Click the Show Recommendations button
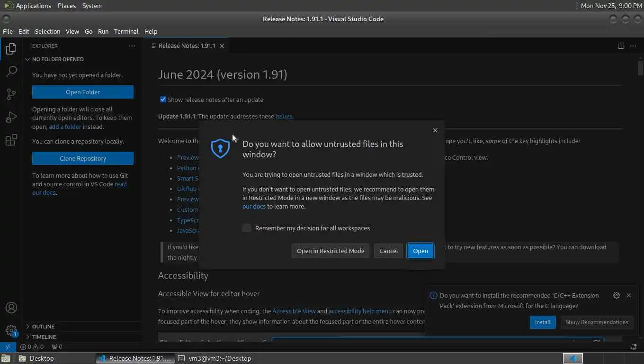This screenshot has width=644, height=364. click(597, 322)
